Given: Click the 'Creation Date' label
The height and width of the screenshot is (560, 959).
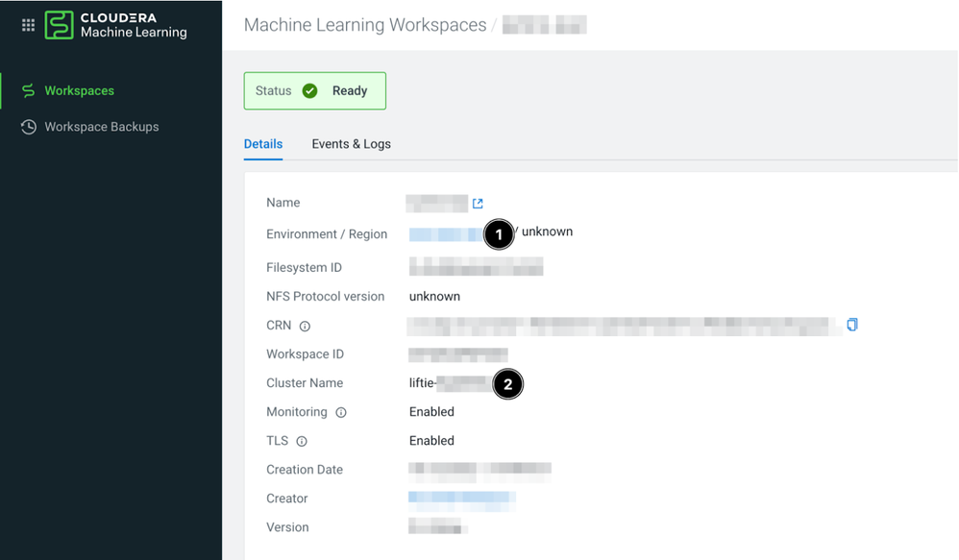Looking at the screenshot, I should (305, 470).
